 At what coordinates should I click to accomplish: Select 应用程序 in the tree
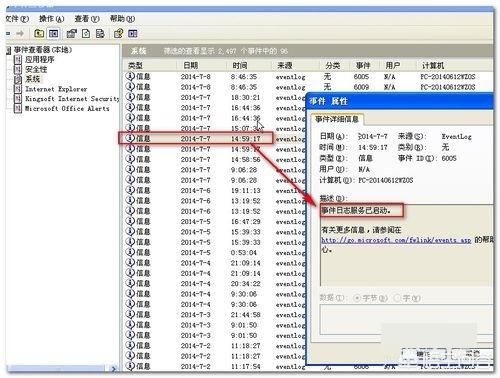coord(40,60)
